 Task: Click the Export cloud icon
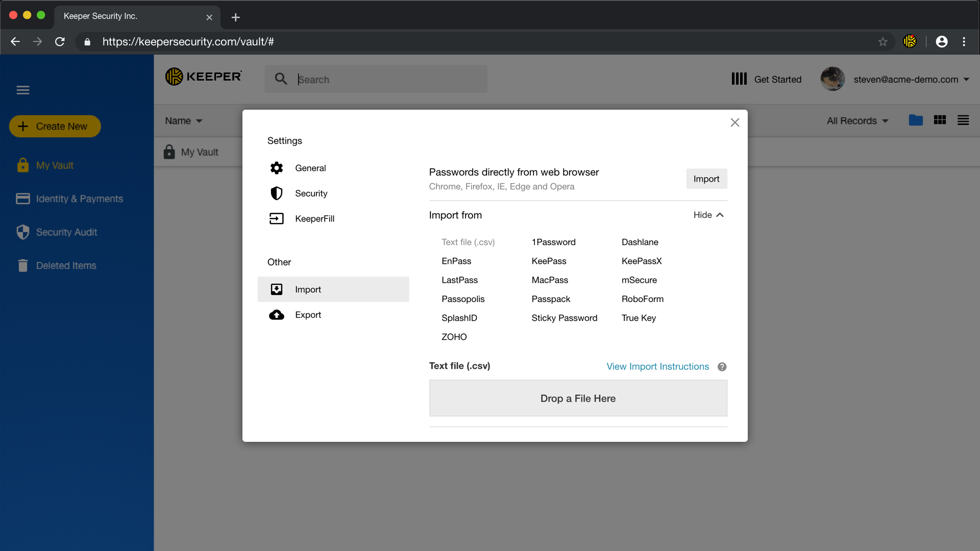[277, 315]
